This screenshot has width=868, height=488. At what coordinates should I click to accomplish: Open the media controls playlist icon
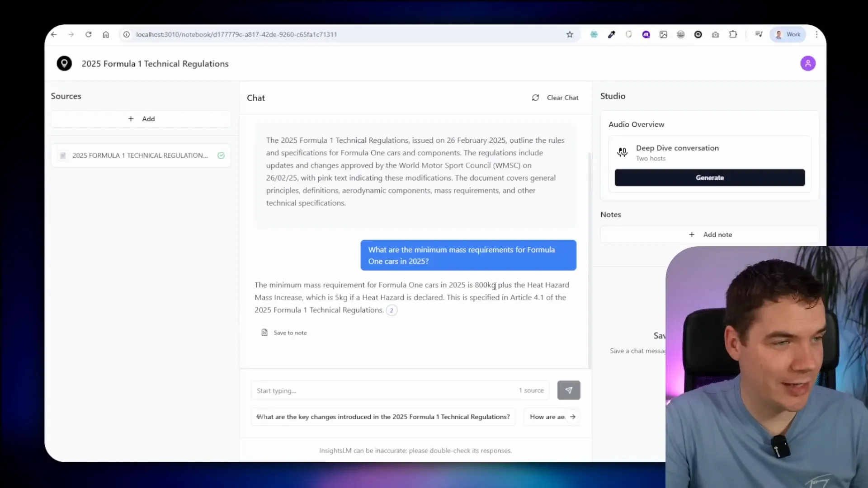(759, 34)
